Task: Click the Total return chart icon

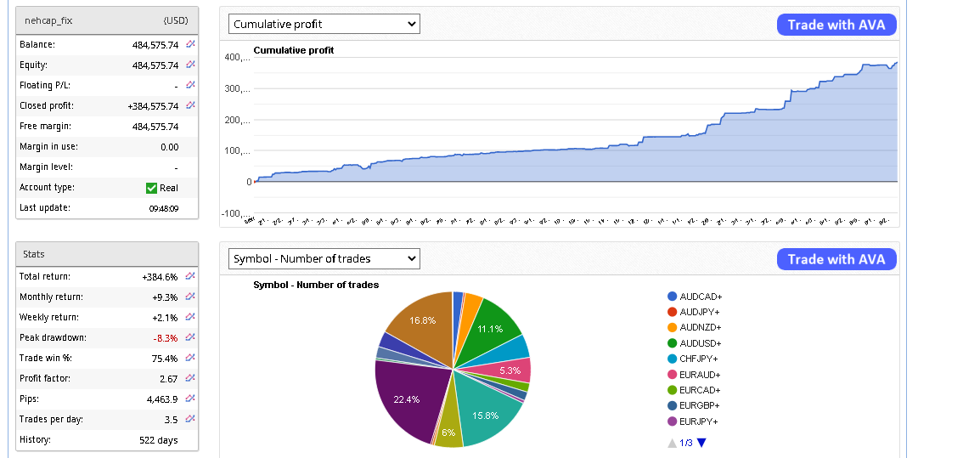Action: 190,276
